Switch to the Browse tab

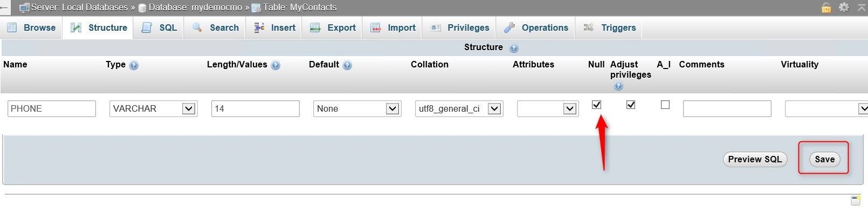[x=32, y=28]
